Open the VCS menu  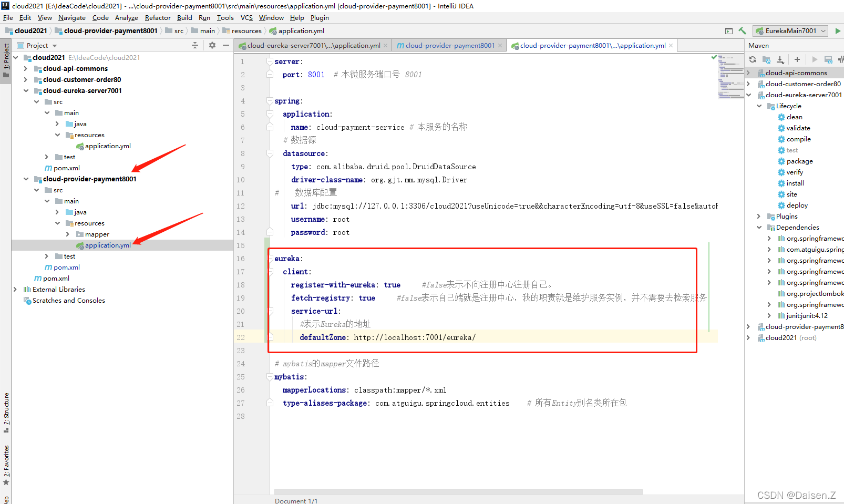[x=246, y=18]
